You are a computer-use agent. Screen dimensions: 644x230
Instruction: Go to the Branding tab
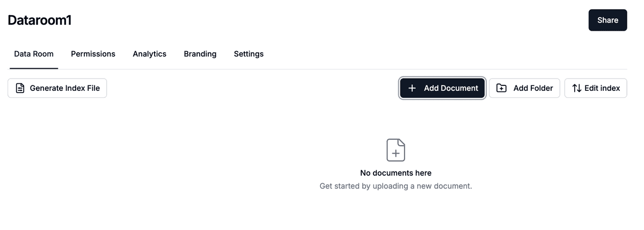click(x=200, y=54)
